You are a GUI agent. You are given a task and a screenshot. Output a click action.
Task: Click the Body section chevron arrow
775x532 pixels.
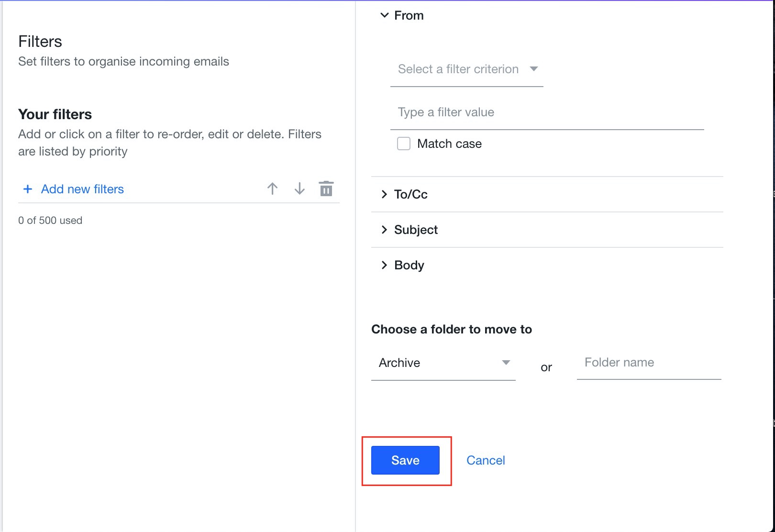pos(384,265)
